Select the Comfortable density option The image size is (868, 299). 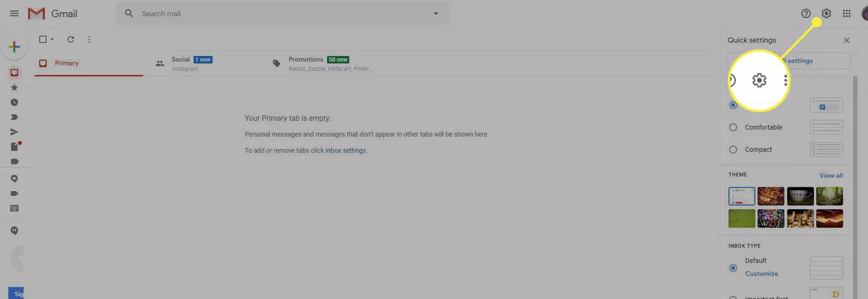(x=733, y=127)
